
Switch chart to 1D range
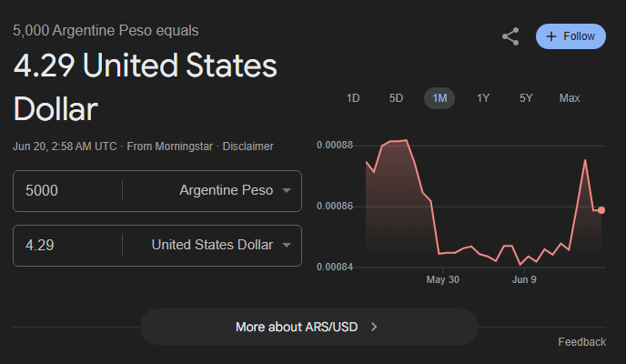point(353,98)
